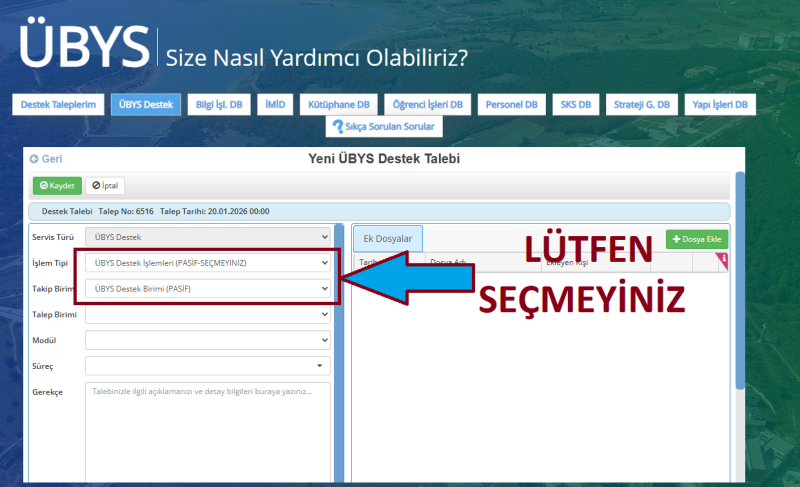Click the ÜBYS logo
The width and height of the screenshot is (800, 487).
tap(83, 46)
